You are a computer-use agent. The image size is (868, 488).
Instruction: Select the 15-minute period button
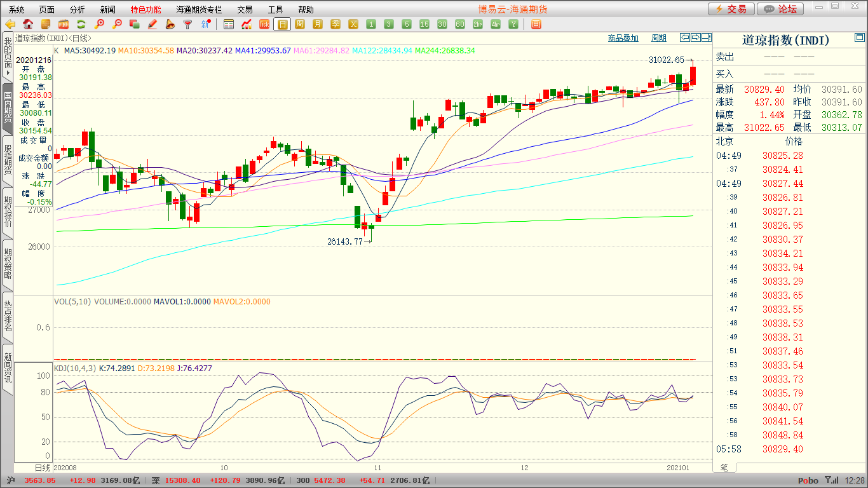[x=424, y=25]
